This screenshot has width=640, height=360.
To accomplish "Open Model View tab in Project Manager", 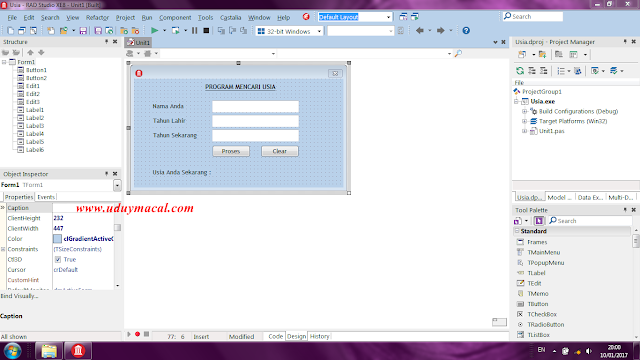I will click(560, 198).
